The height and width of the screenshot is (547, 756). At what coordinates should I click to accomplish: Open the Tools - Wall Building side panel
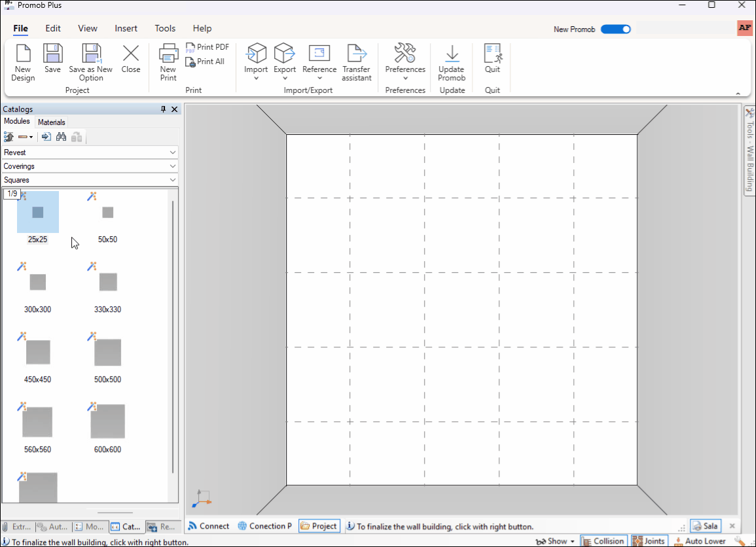point(749,151)
